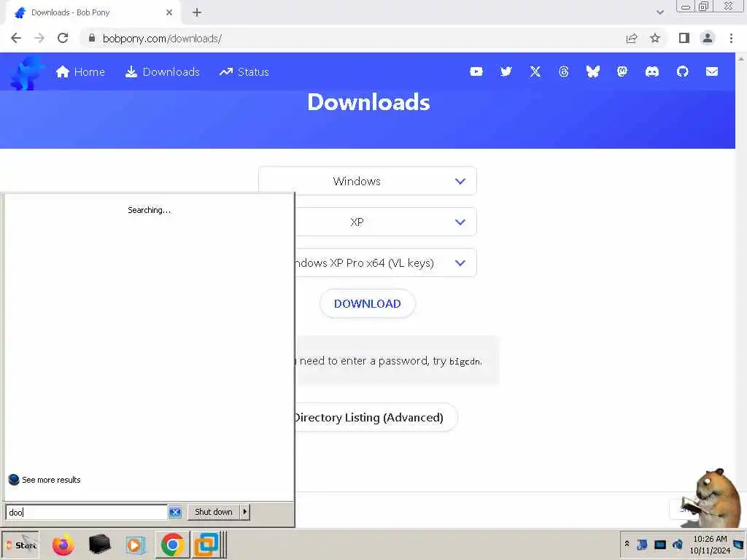The height and width of the screenshot is (560, 747).
Task: Reload the page
Action: pyautogui.click(x=63, y=38)
